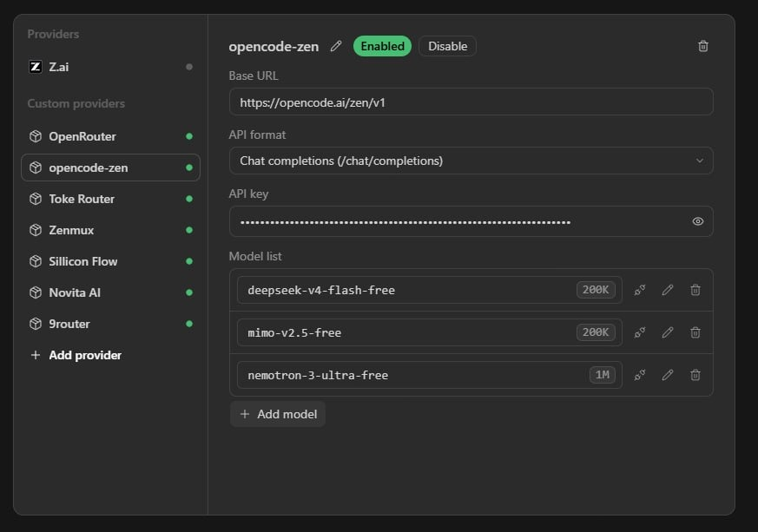This screenshot has height=532, width=758.
Task: Click the pencil icon beside opencode-zen title
Action: click(x=336, y=46)
